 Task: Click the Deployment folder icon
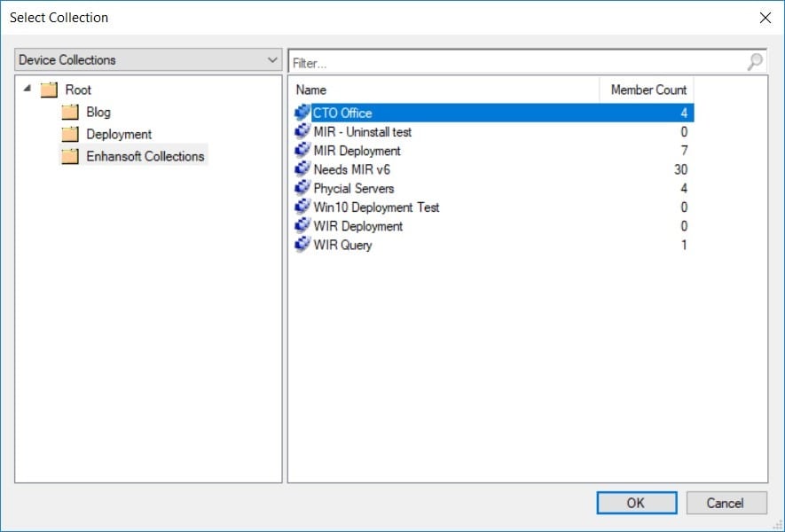[70, 134]
